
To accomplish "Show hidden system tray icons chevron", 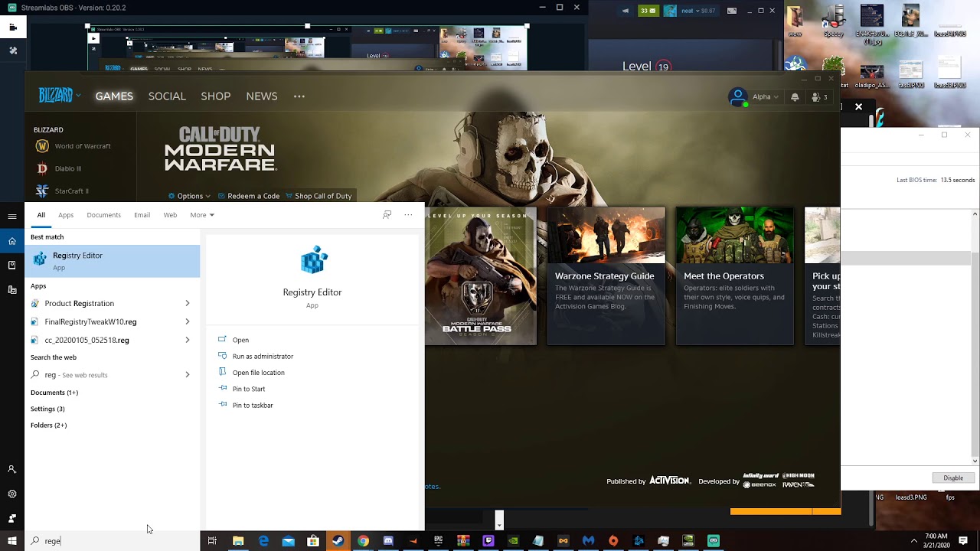I will (x=913, y=541).
